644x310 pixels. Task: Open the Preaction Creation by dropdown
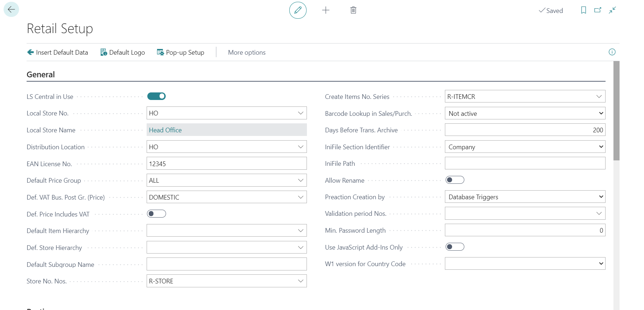601,197
